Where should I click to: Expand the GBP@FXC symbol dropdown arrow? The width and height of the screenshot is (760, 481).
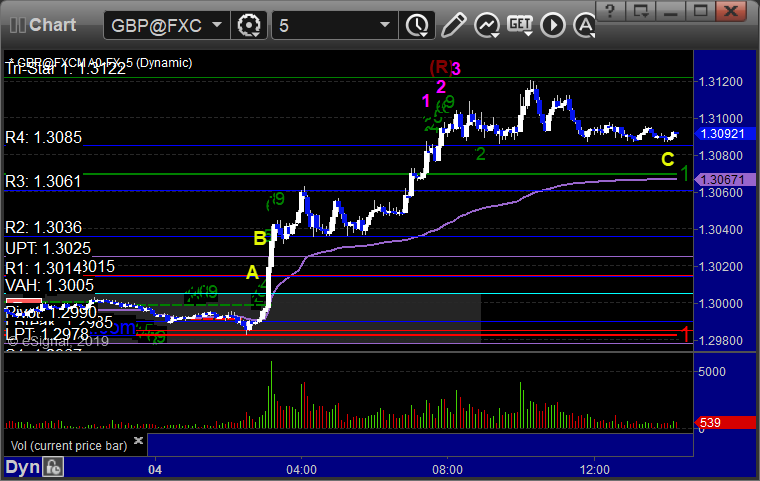(x=217, y=24)
